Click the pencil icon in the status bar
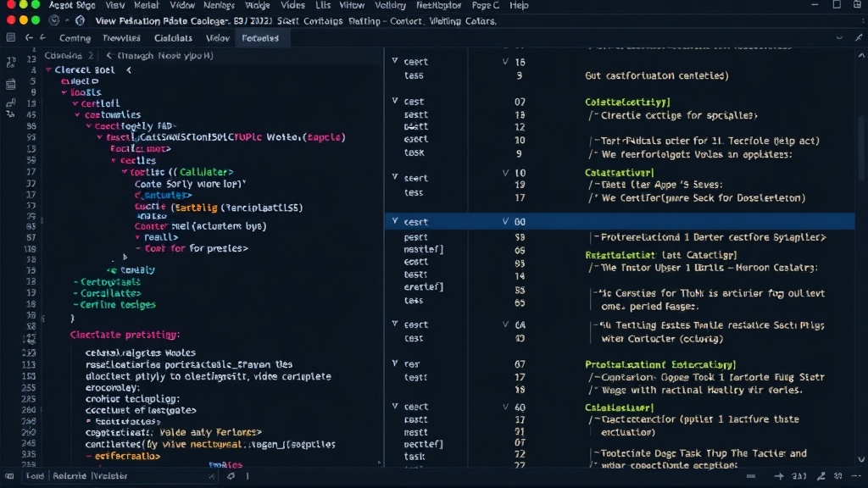Image resolution: width=868 pixels, height=488 pixels. tap(821, 476)
